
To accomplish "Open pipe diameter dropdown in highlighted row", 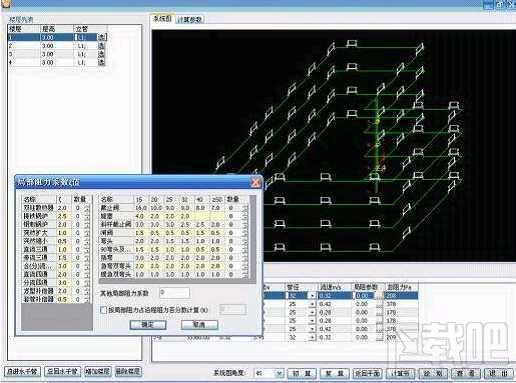I will pyautogui.click(x=312, y=296).
